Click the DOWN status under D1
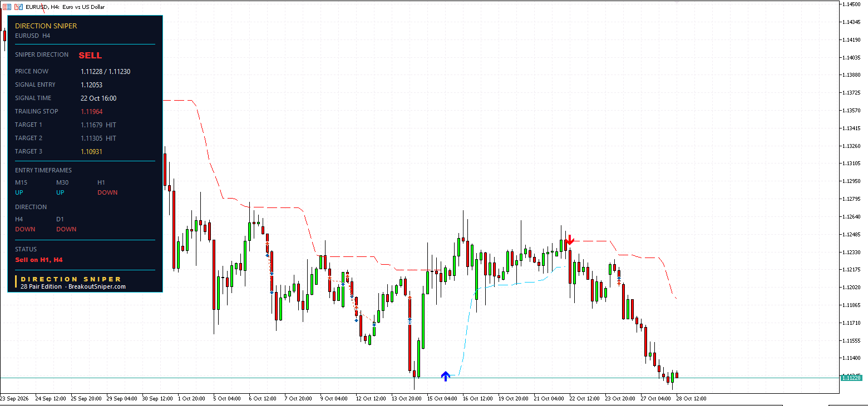 [66, 229]
